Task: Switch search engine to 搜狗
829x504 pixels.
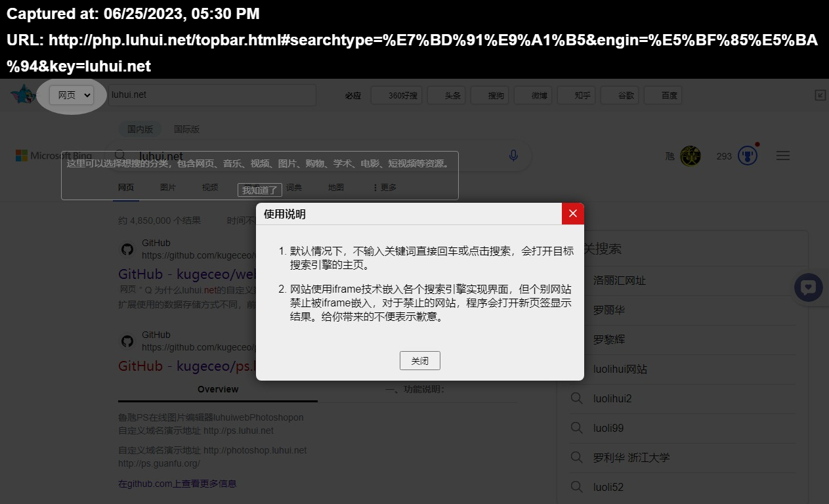Action: (x=490, y=95)
